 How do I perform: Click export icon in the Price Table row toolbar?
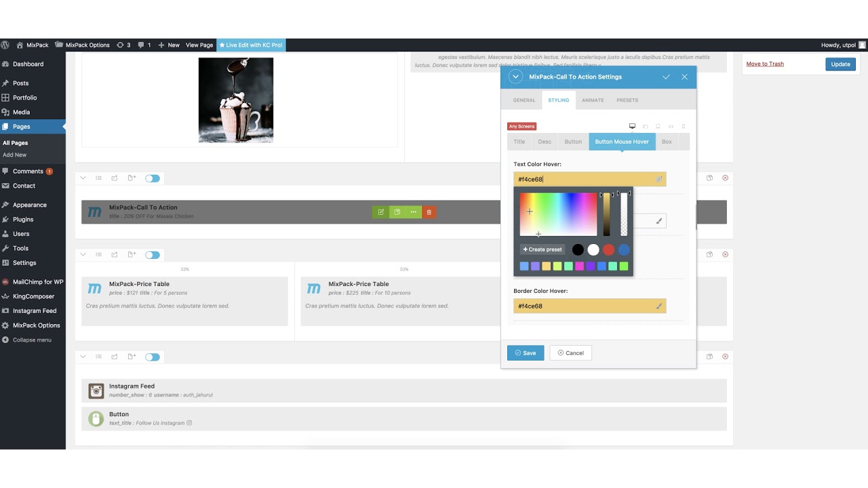click(x=115, y=255)
